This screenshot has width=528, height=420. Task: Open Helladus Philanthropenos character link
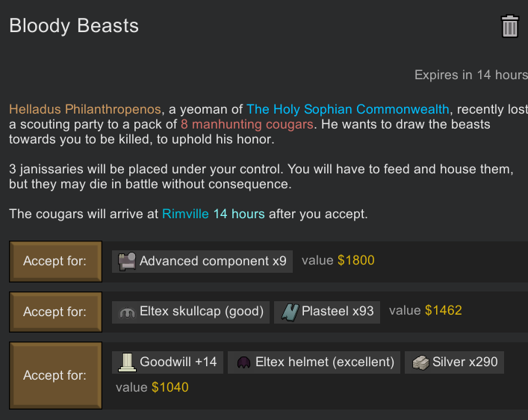tap(85, 109)
